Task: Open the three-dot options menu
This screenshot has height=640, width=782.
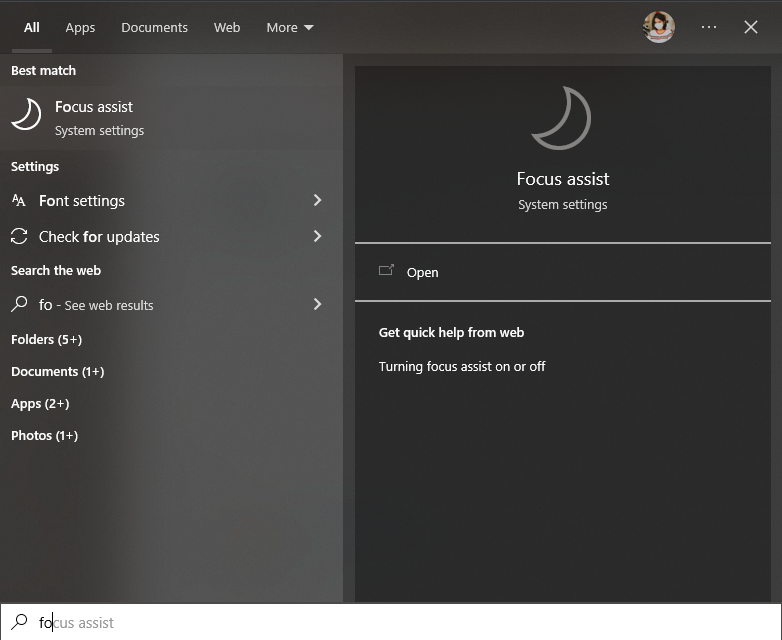Action: 709,27
